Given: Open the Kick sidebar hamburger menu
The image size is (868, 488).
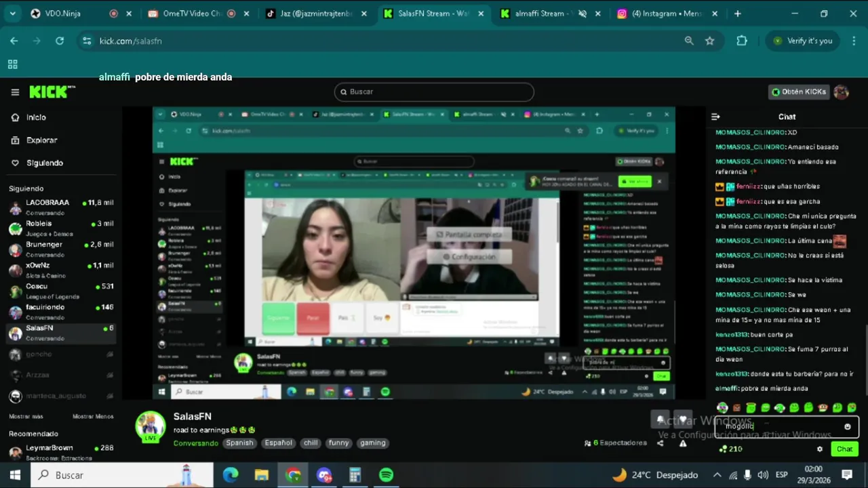Looking at the screenshot, I should point(15,92).
